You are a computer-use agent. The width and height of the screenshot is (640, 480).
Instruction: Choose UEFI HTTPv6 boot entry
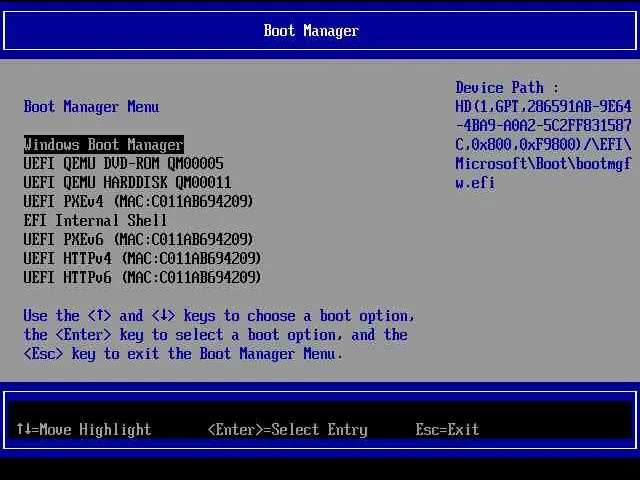tap(142, 278)
